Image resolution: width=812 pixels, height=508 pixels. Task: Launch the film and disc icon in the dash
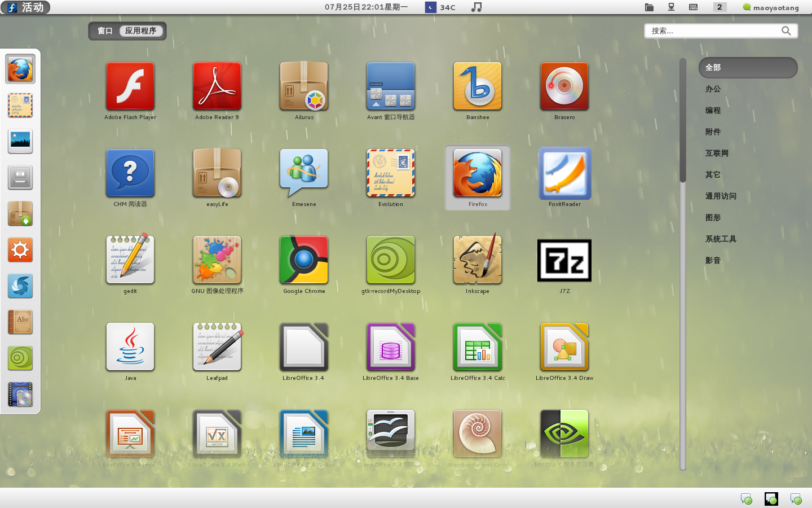tap(20, 395)
